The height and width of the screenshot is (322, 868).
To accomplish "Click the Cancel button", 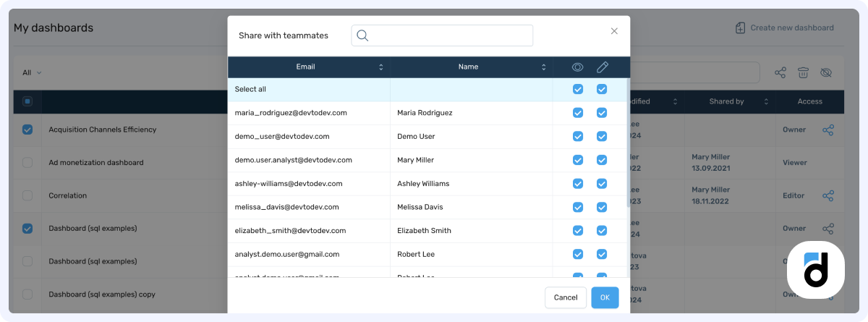I will click(x=565, y=297).
